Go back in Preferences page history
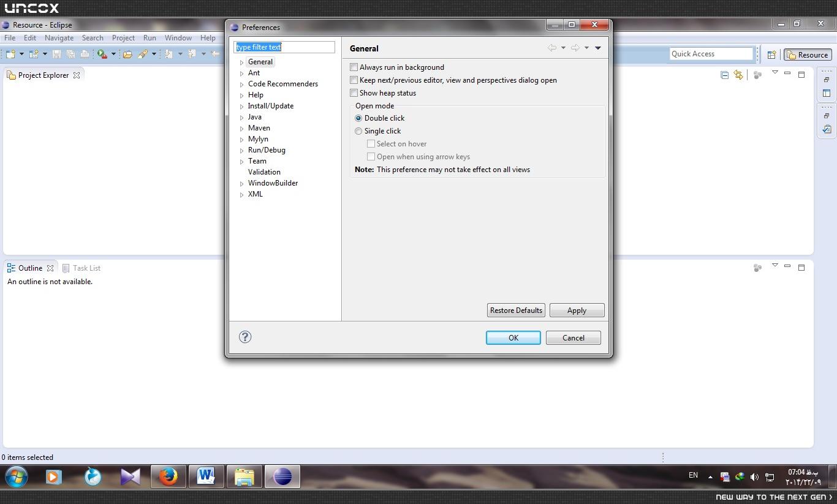This screenshot has height=504, width=837. 552,48
